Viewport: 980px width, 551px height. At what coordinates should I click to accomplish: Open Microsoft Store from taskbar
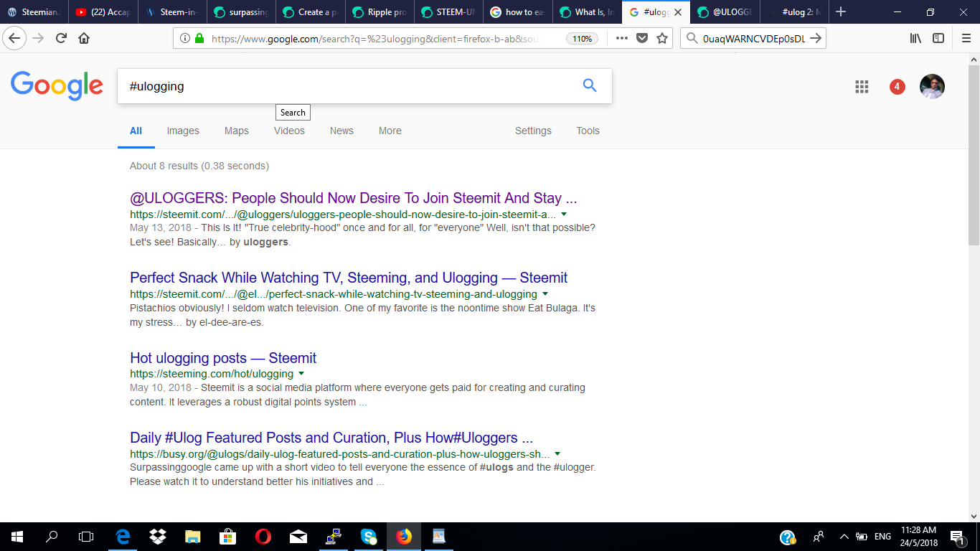pyautogui.click(x=228, y=537)
